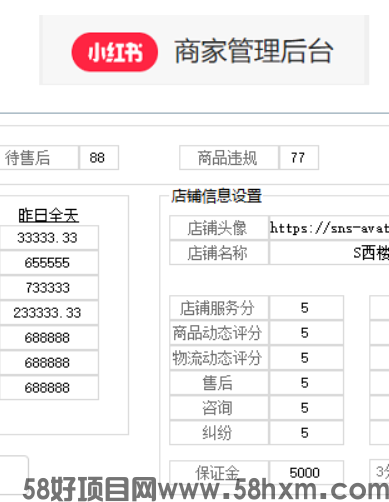Screen dimensions: 389x502
Task: Click the 店铺信息设置 group title
Action: 217,196
